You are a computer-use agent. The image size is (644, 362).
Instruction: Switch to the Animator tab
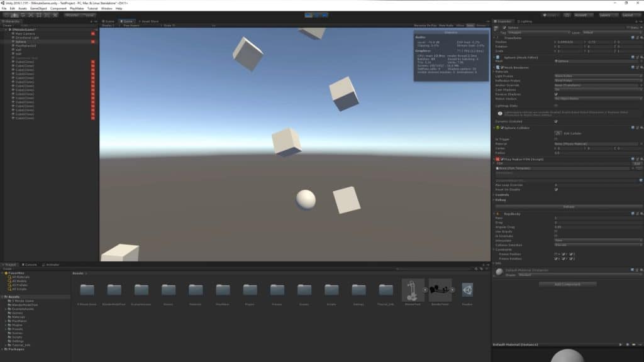[51, 265]
